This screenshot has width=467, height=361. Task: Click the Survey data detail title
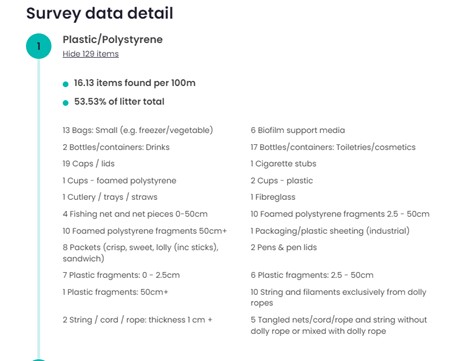(100, 13)
